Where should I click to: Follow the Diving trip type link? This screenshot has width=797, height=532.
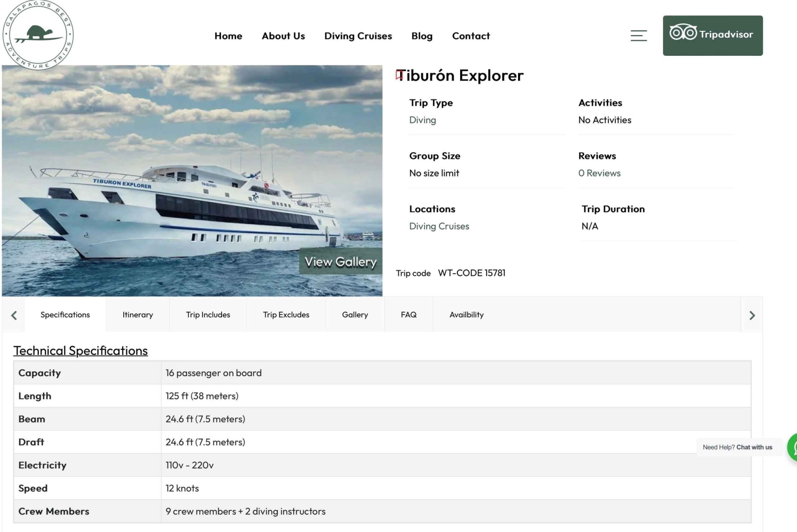(x=422, y=120)
